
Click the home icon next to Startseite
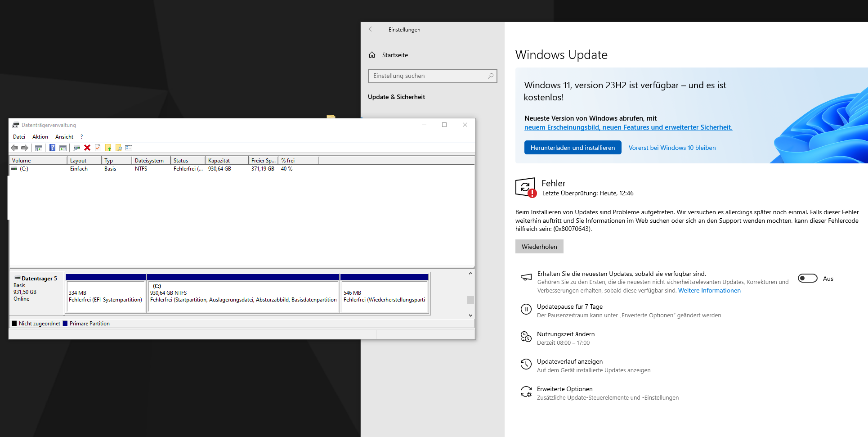372,55
